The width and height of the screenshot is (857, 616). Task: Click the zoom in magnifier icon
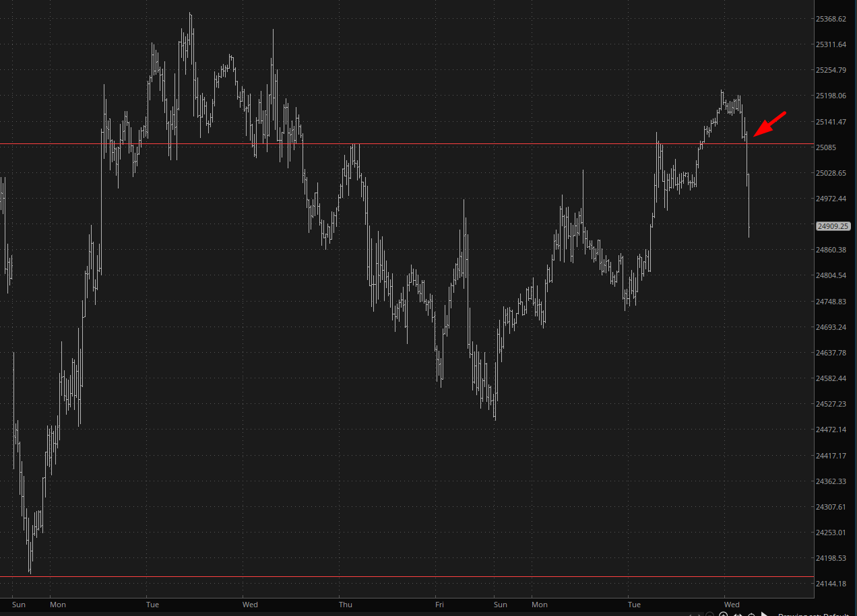pos(724,615)
